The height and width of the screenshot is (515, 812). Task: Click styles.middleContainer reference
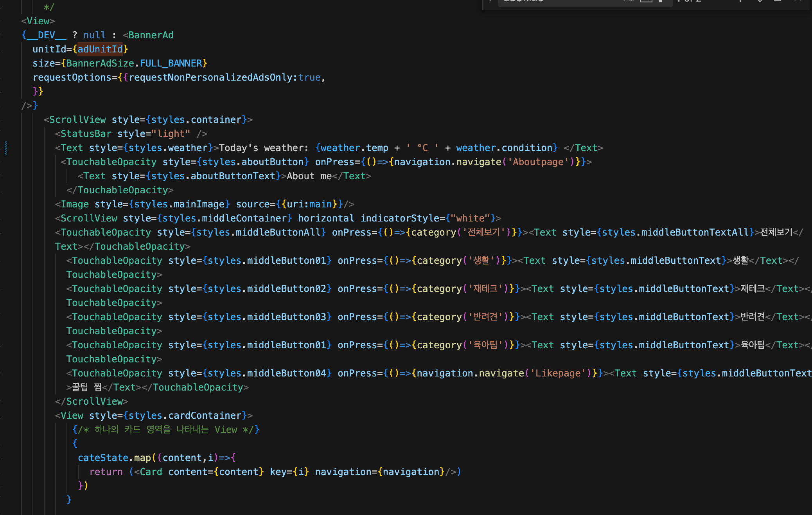(x=225, y=218)
